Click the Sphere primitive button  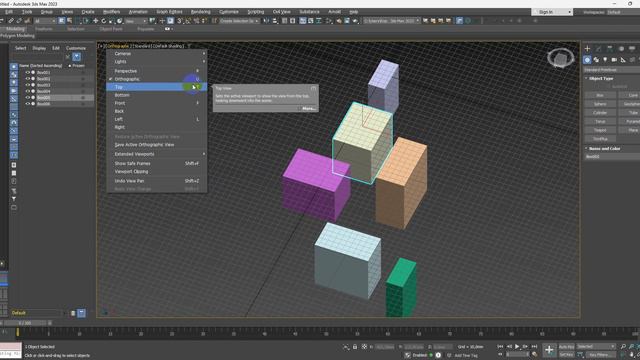pos(600,104)
